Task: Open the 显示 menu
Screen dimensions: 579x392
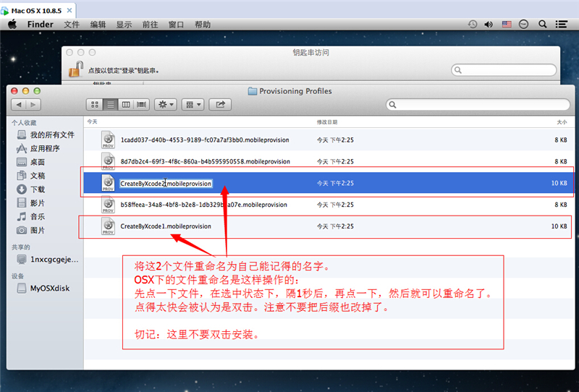Action: click(124, 25)
